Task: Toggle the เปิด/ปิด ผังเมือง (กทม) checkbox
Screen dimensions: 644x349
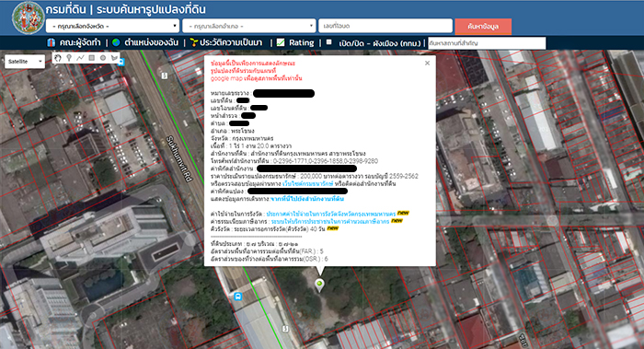Action: (x=329, y=42)
